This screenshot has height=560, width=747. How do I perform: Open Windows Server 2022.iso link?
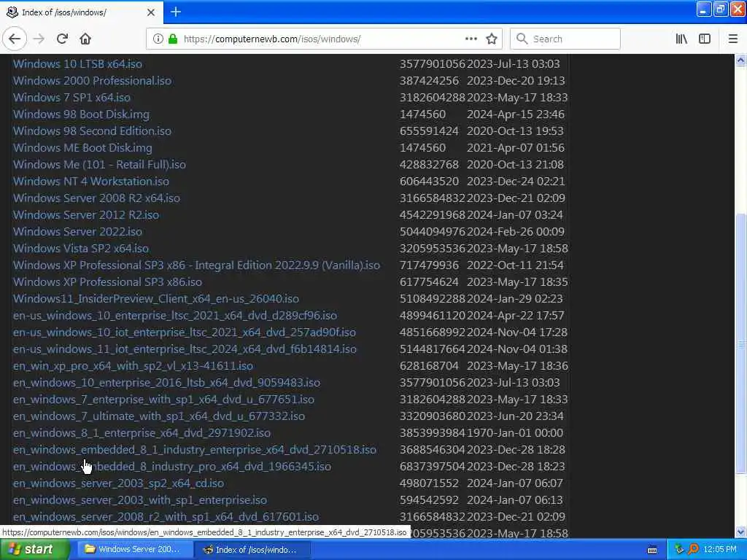[77, 231]
